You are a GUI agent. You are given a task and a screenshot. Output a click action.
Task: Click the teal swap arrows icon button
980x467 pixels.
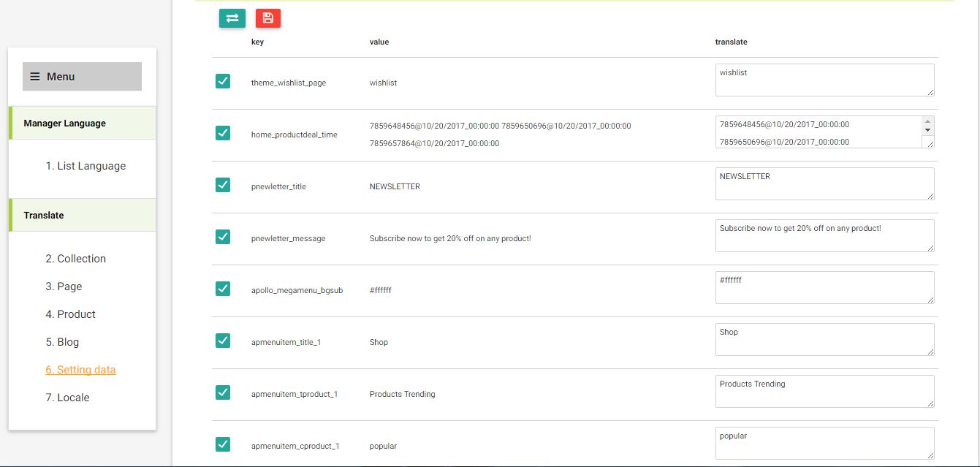tap(232, 18)
